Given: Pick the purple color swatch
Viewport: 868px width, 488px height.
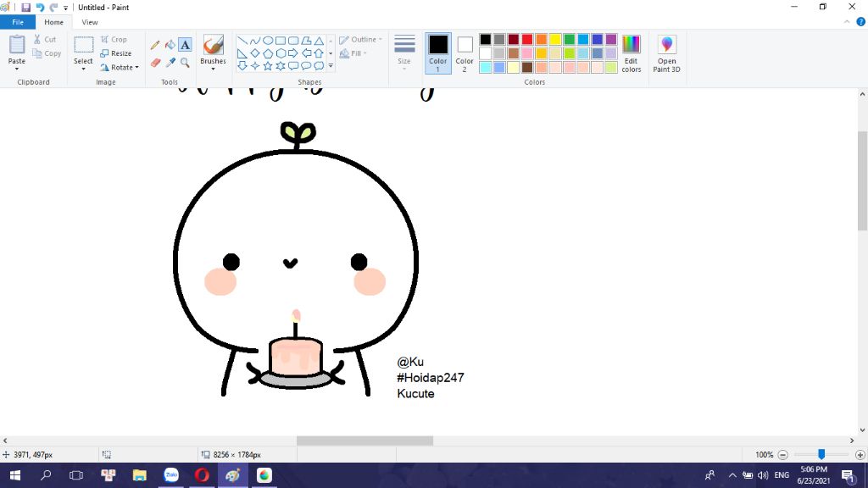Looking at the screenshot, I should pos(611,39).
